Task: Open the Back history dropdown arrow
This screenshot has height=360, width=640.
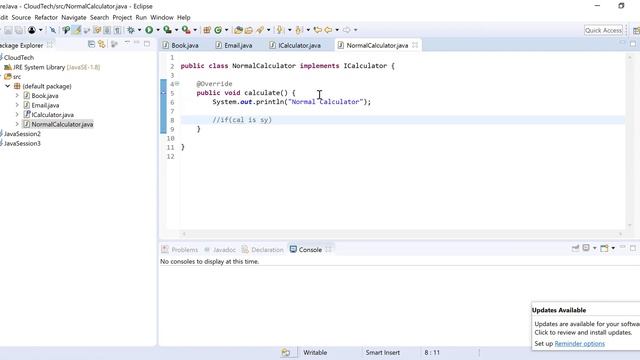Action: click(337, 30)
